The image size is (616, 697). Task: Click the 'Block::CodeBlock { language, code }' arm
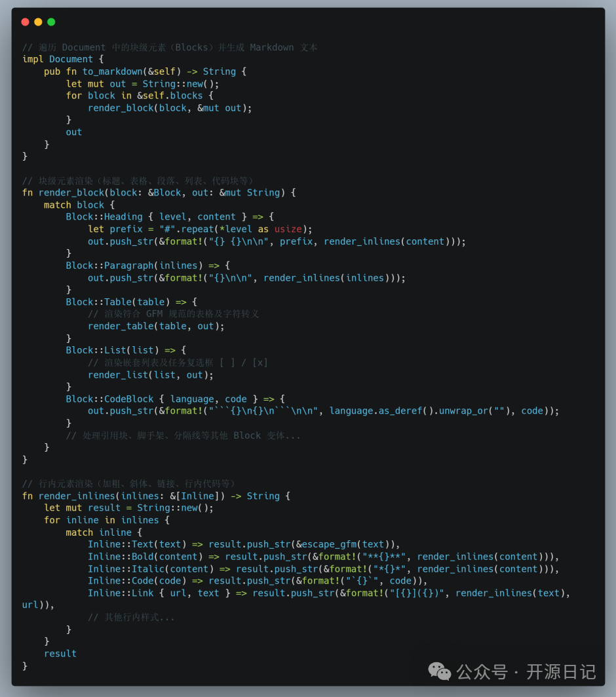click(x=176, y=399)
